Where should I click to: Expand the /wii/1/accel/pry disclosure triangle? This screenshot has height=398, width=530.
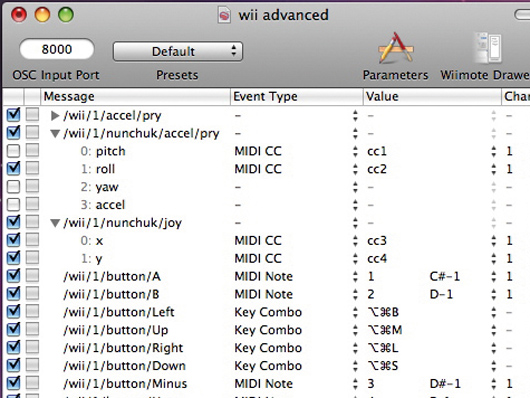pyautogui.click(x=55, y=116)
